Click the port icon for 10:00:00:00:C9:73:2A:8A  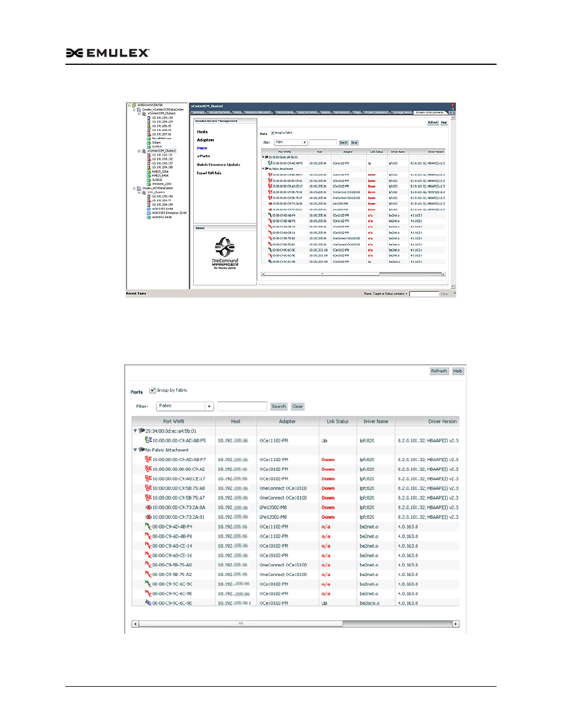click(x=148, y=508)
